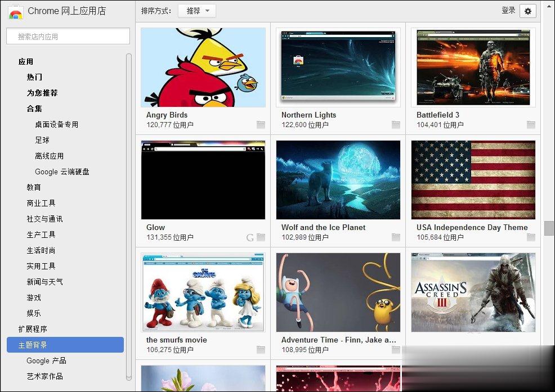Browse the 娱乐 category
555x392 pixels.
click(x=34, y=313)
